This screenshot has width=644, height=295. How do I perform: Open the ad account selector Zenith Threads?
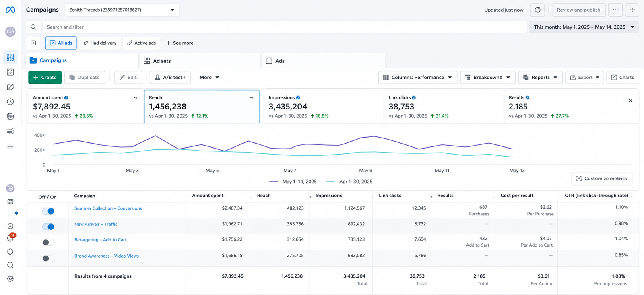coord(122,10)
